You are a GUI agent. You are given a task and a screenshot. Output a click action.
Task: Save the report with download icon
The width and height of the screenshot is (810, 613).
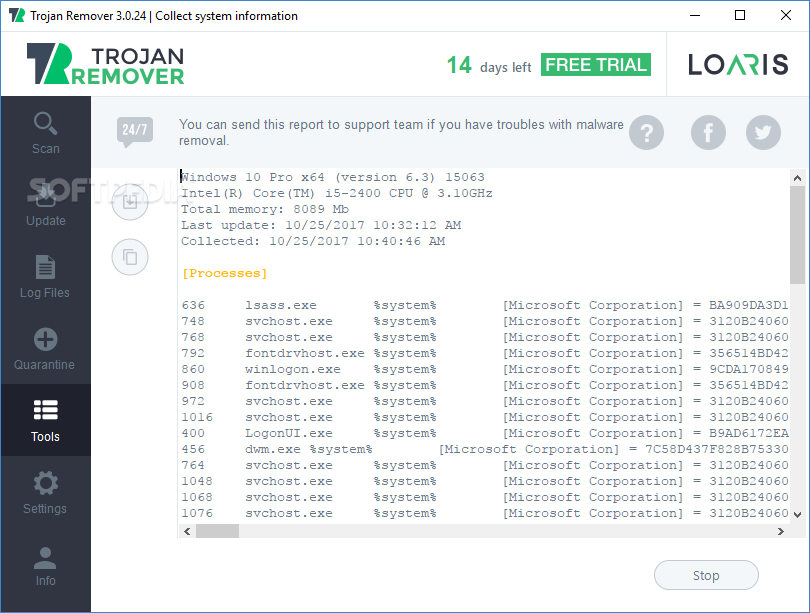coord(130,202)
